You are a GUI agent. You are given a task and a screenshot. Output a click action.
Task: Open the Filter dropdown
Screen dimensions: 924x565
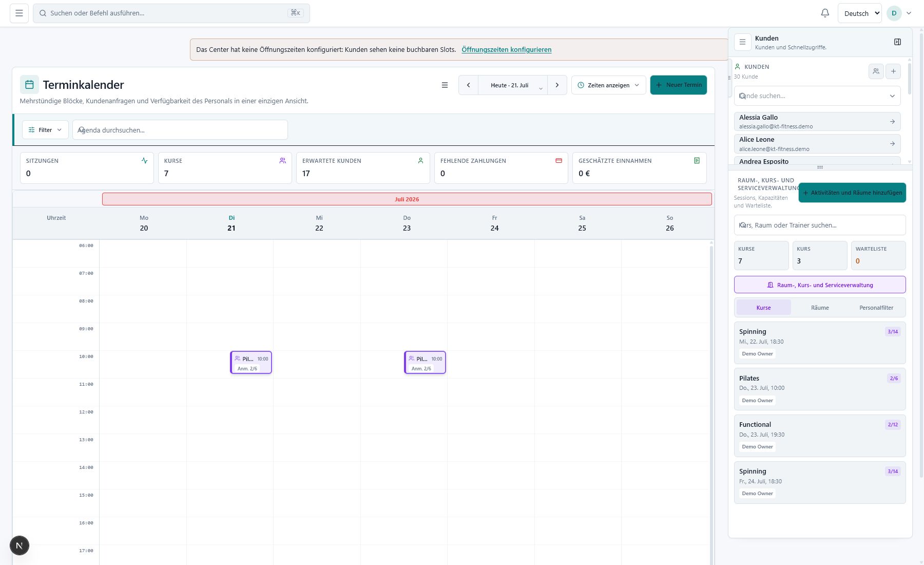pos(45,130)
